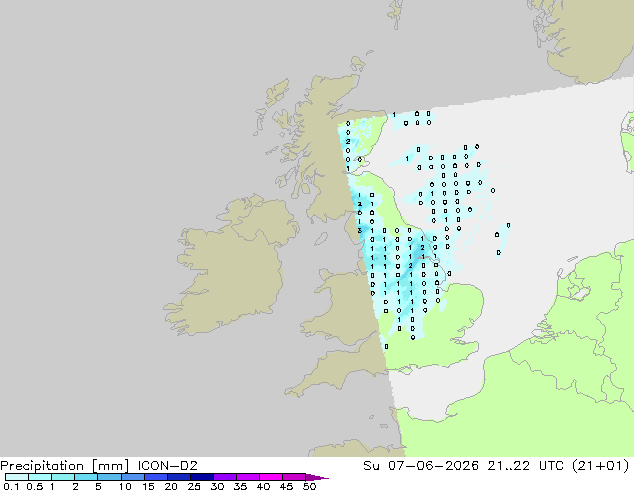Click the '(21+01)' forecast offset text
This screenshot has width=634, height=490.
point(601,466)
